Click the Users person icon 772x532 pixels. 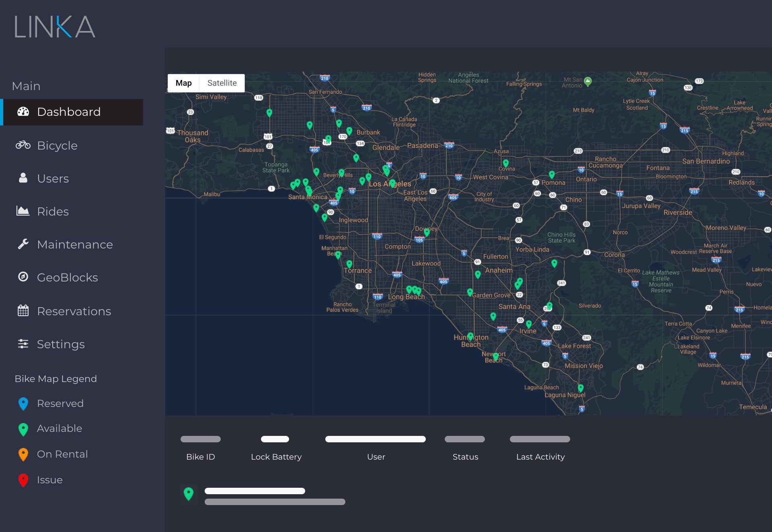pos(23,178)
